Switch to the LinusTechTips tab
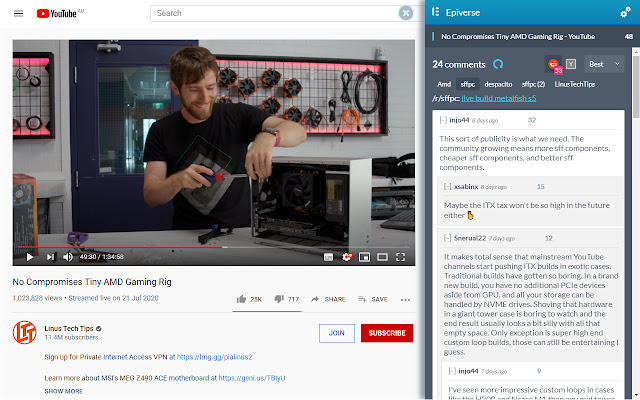This screenshot has height=400, width=640. [575, 84]
